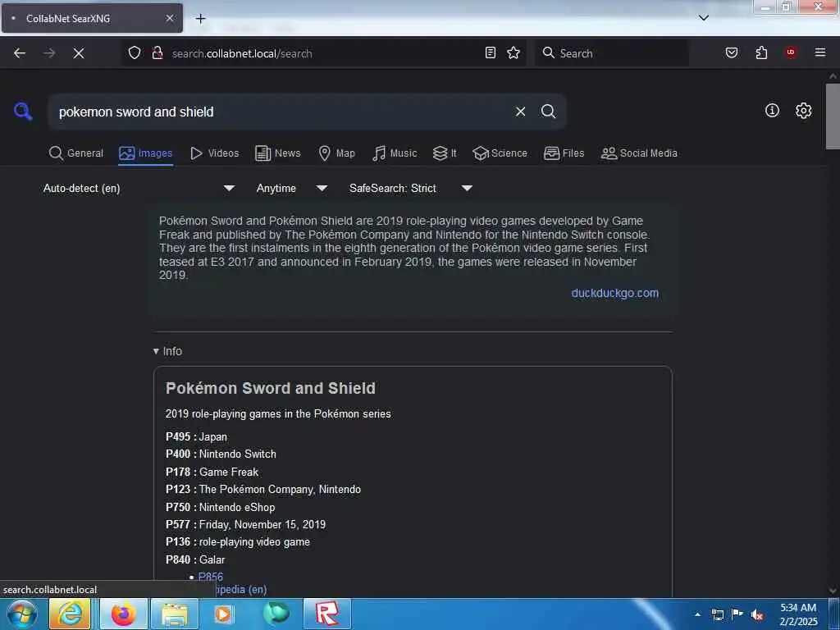Switch to the Map category

pyautogui.click(x=337, y=153)
